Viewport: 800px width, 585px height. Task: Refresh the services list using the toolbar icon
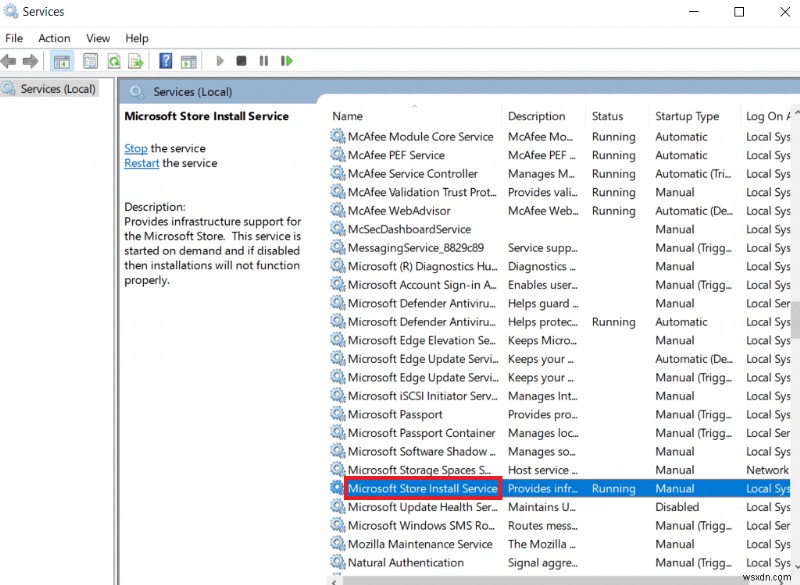coord(113,60)
